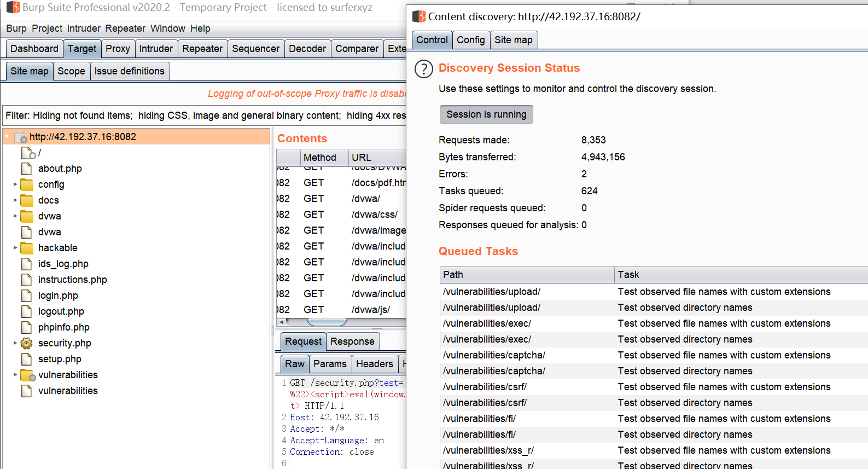Screen dimensions: 868x469
Task: Select the host icon for http://42.192.37.16:8082
Action: click(x=21, y=137)
